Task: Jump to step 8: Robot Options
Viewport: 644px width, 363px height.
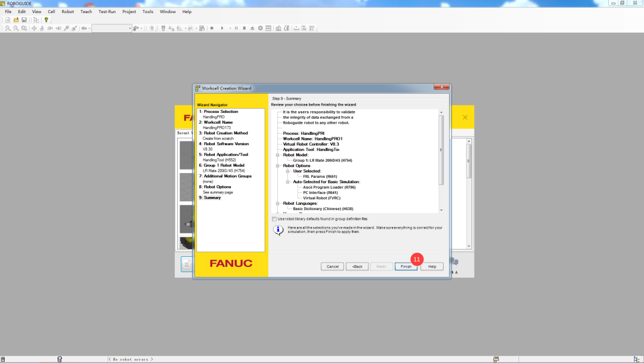Action: (215, 187)
